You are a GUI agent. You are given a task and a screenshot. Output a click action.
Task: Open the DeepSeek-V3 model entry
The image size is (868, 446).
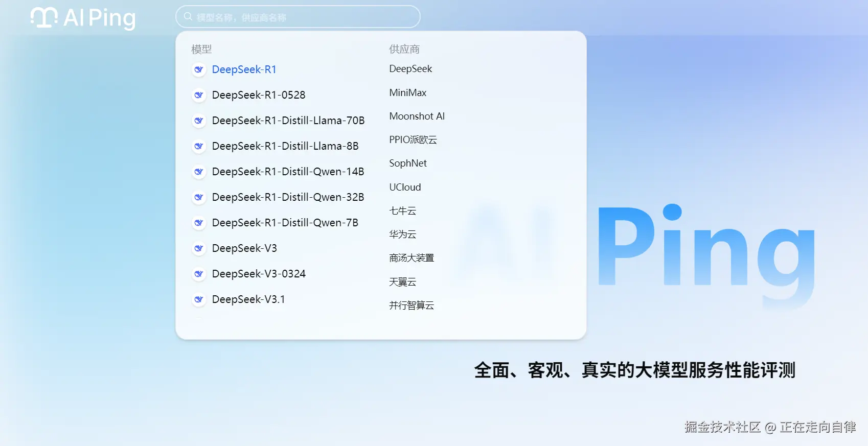pyautogui.click(x=244, y=248)
